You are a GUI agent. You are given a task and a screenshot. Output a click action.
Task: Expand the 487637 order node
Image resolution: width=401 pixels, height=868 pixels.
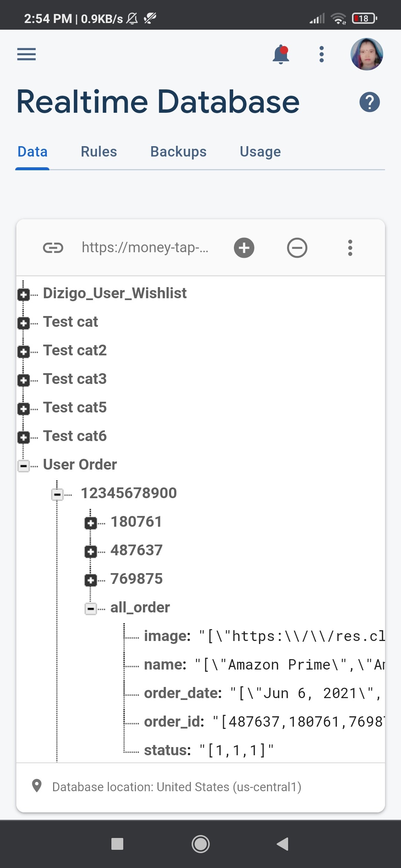click(91, 552)
